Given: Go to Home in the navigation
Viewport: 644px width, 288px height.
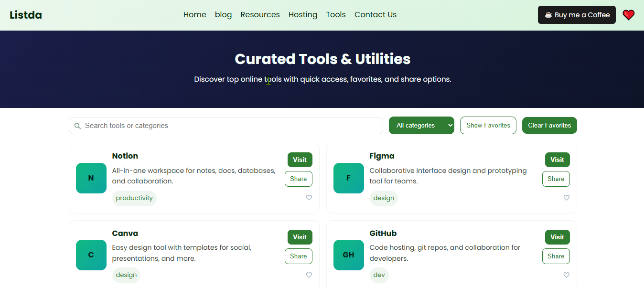Looking at the screenshot, I should [195, 15].
